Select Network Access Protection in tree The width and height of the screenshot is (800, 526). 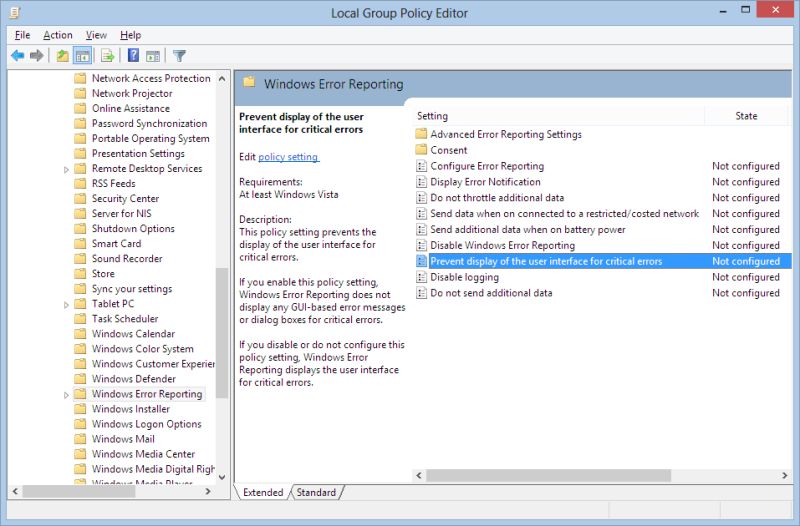(151, 78)
